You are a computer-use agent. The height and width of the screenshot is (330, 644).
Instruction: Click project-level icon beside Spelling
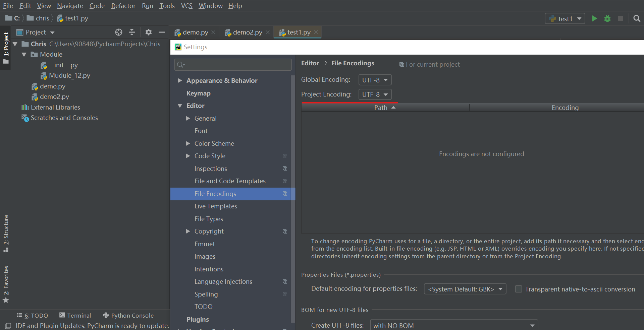[285, 294]
